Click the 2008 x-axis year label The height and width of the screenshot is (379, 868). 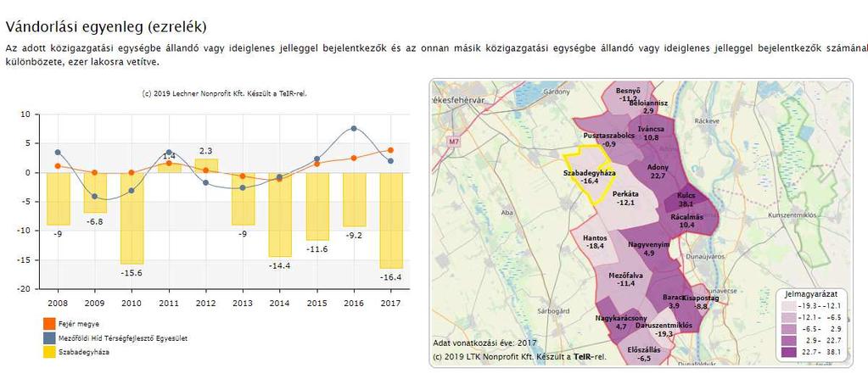59,304
